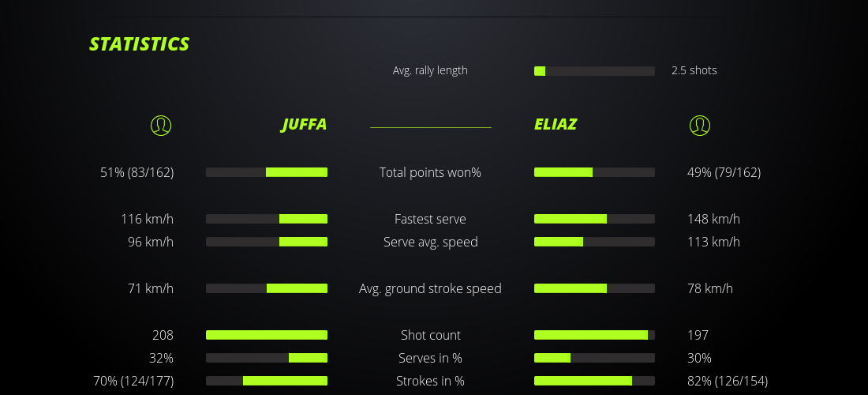Click the average rally length bar
Viewport: 868px width, 395px height.
point(594,71)
